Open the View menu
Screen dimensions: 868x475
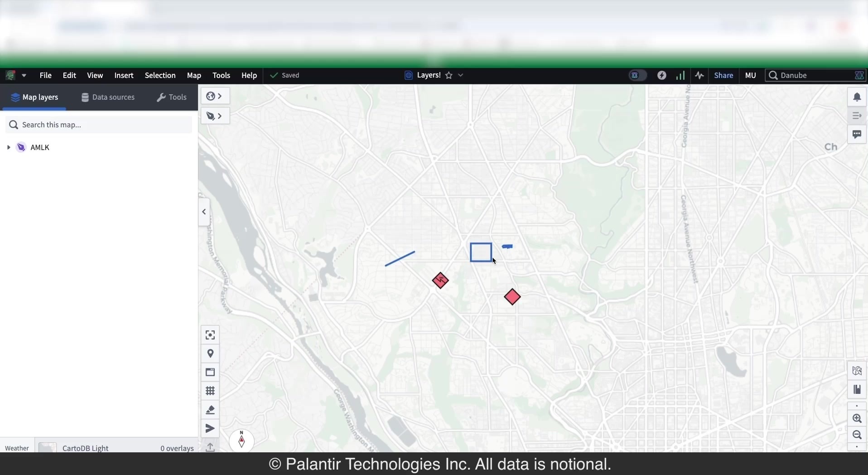[x=95, y=75]
